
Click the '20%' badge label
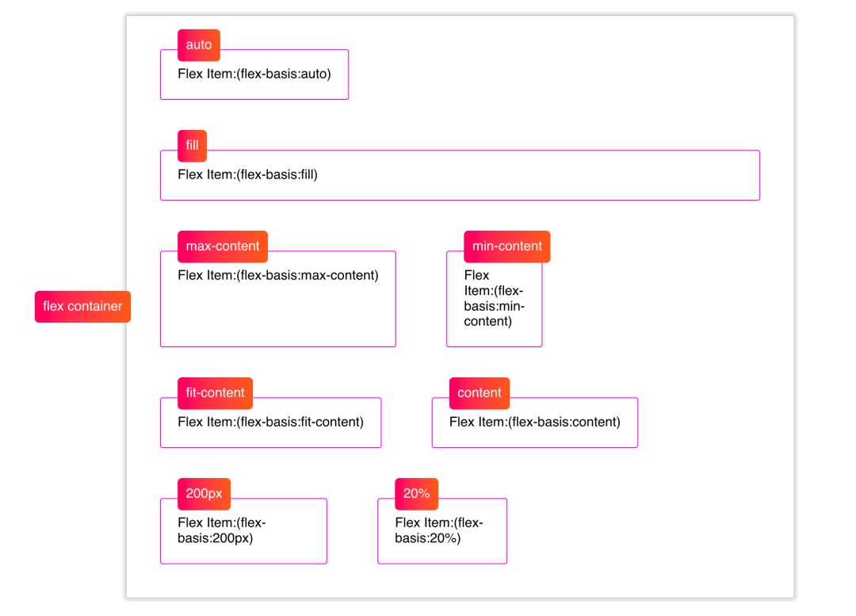coord(416,493)
